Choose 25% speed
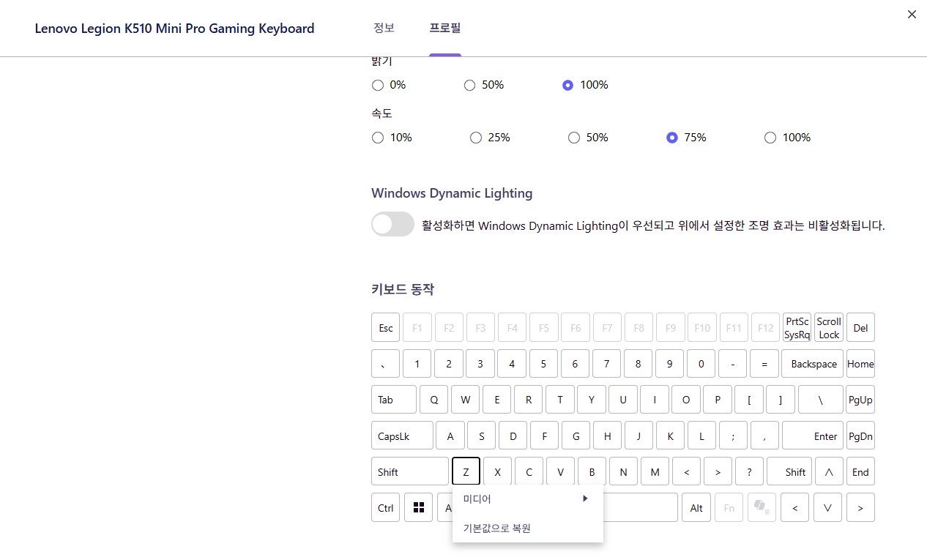The image size is (927, 560). pyautogui.click(x=476, y=138)
